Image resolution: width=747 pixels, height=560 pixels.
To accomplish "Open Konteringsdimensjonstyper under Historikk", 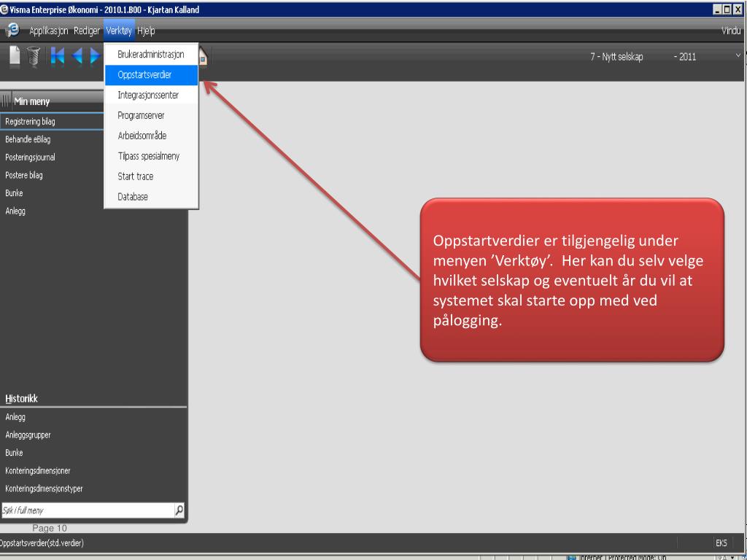I will (44, 489).
